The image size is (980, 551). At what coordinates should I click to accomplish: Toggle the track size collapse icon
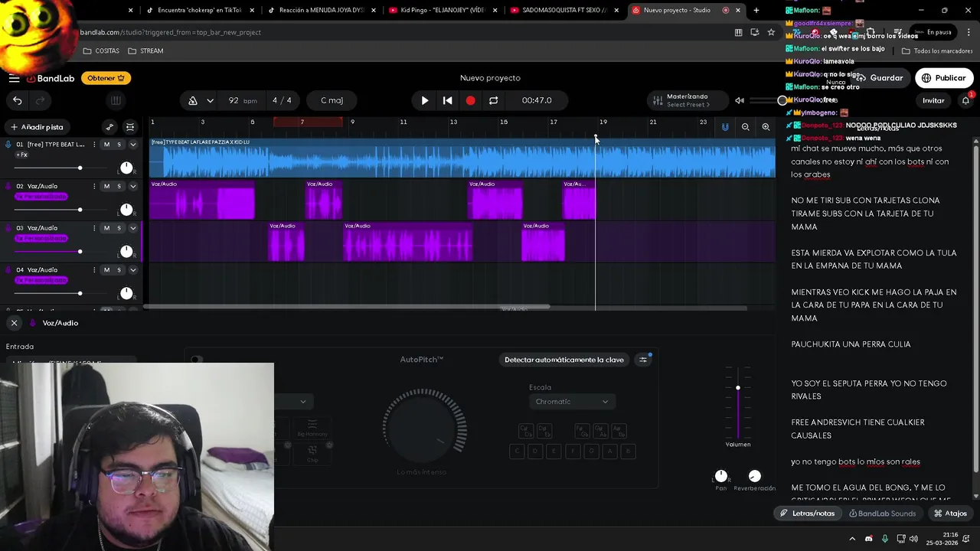130,127
